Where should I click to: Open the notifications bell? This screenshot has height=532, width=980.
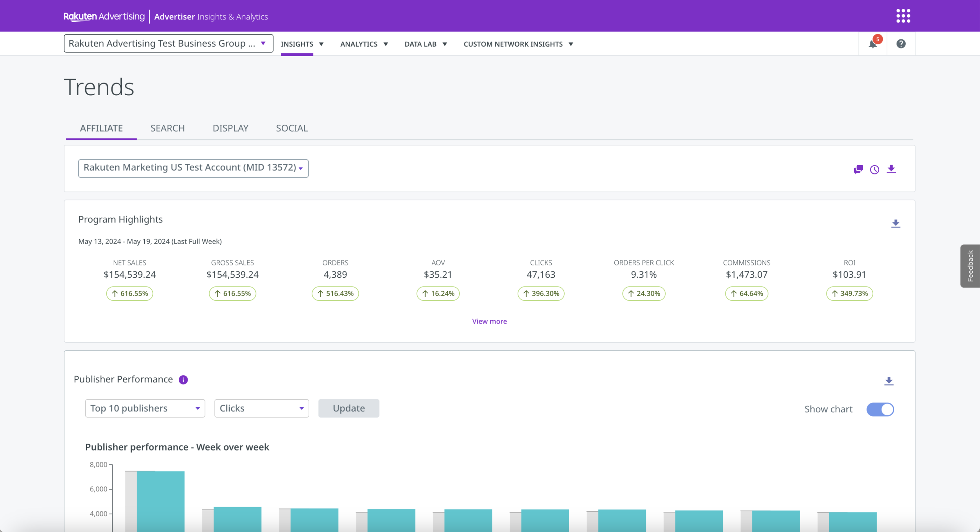873,44
